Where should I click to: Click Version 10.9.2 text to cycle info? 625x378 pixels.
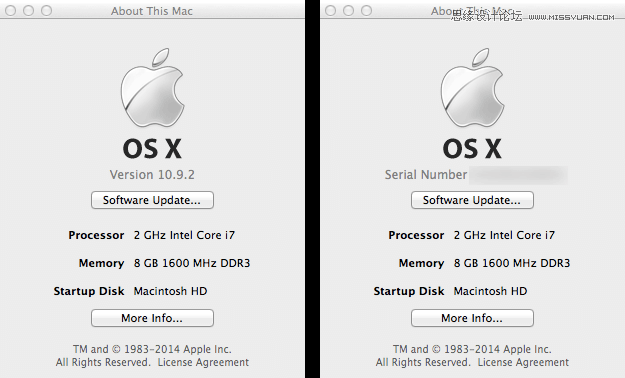pos(152,175)
